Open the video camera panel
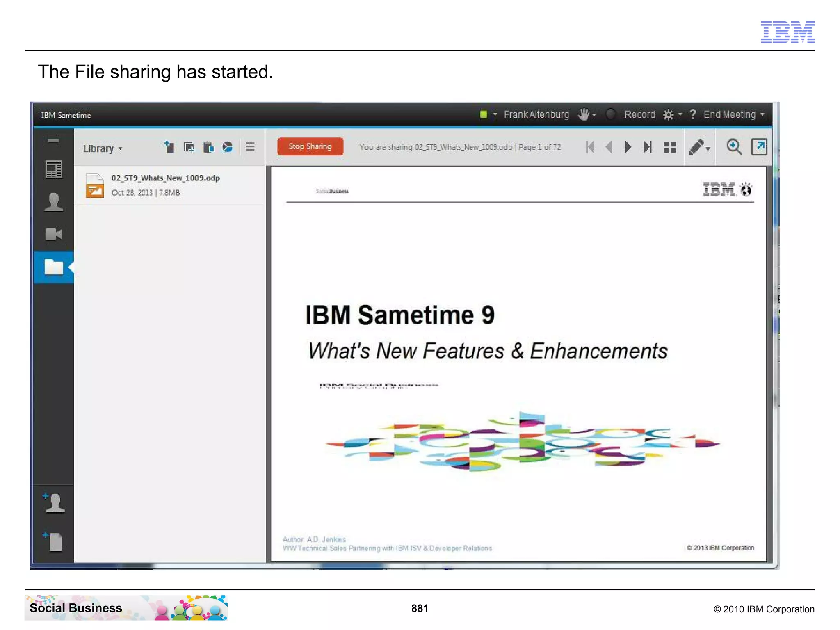840x630 pixels. click(x=54, y=234)
